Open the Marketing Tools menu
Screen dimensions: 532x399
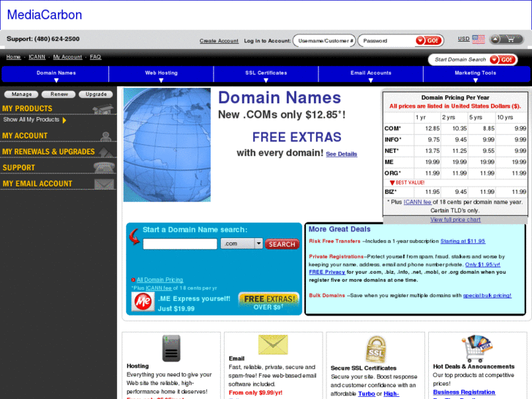[x=475, y=74]
